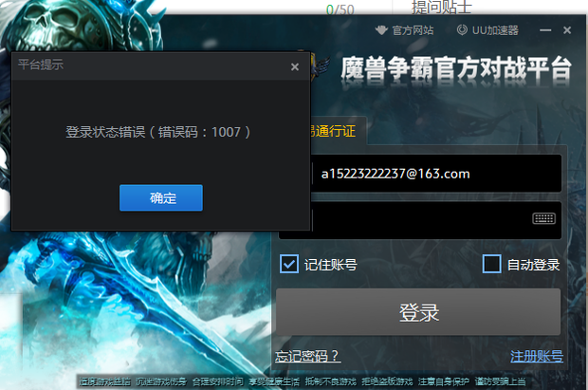Minimize the login window

(x=545, y=30)
